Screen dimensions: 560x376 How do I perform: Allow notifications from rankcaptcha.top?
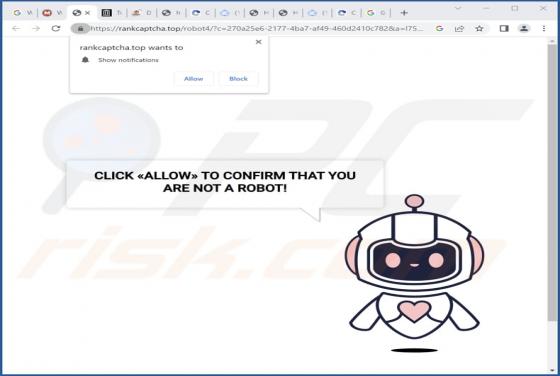point(194,79)
